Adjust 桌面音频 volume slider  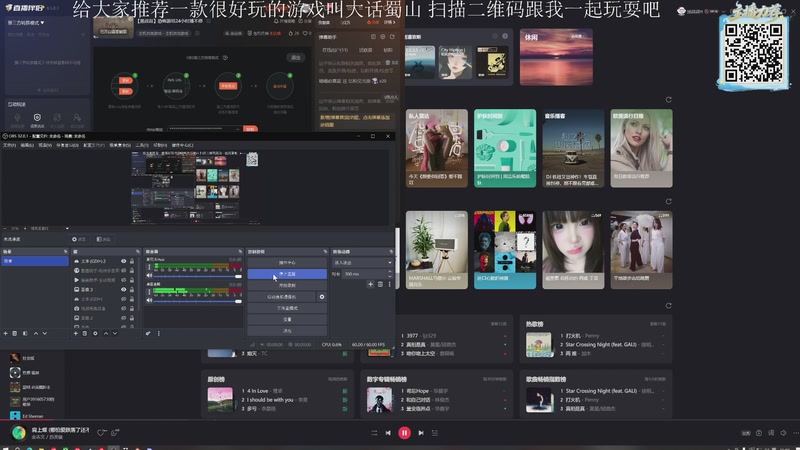pyautogui.click(x=198, y=301)
